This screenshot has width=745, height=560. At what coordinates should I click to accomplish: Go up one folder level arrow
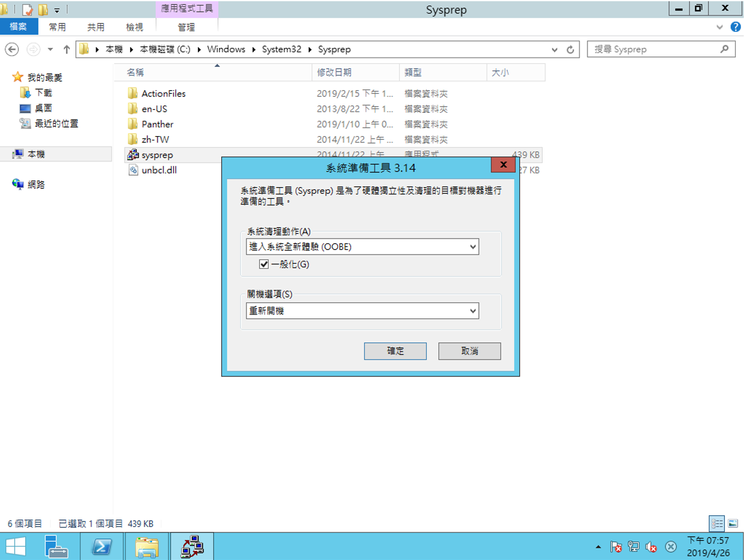click(67, 49)
